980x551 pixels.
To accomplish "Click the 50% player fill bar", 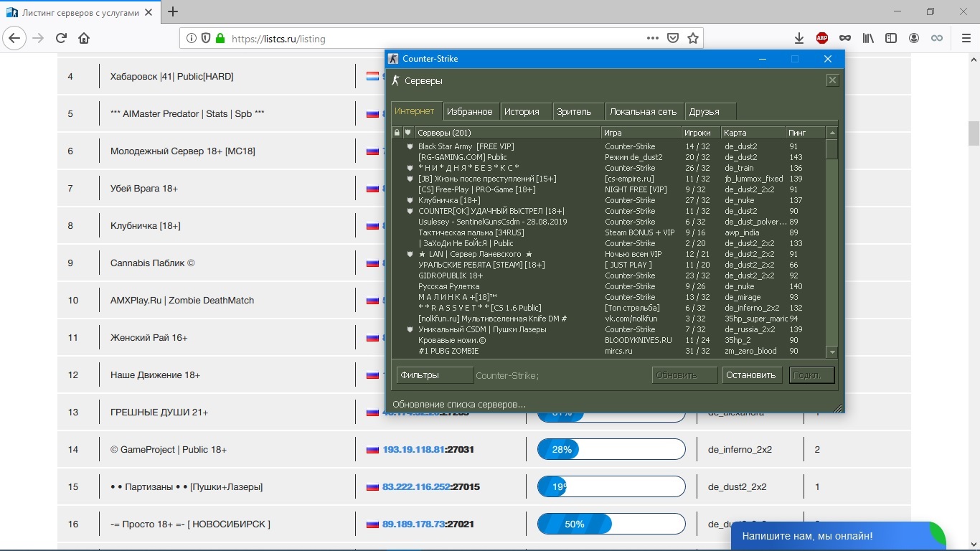I will [x=611, y=524].
